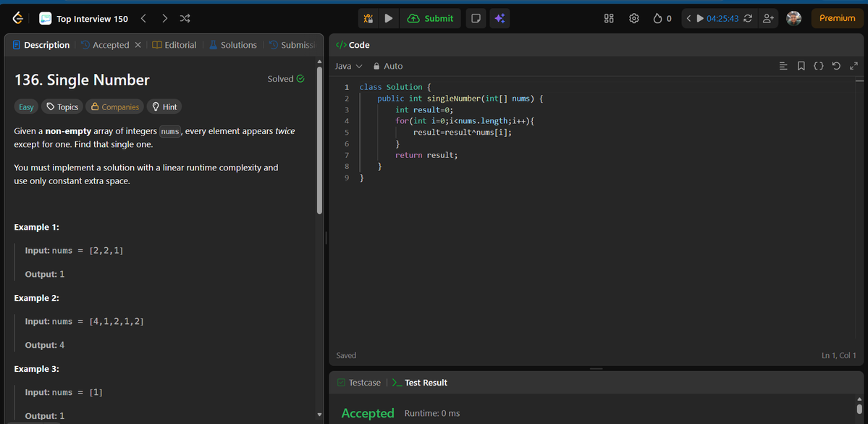The height and width of the screenshot is (424, 868).
Task: Click the Code panel header
Action: coord(353,45)
